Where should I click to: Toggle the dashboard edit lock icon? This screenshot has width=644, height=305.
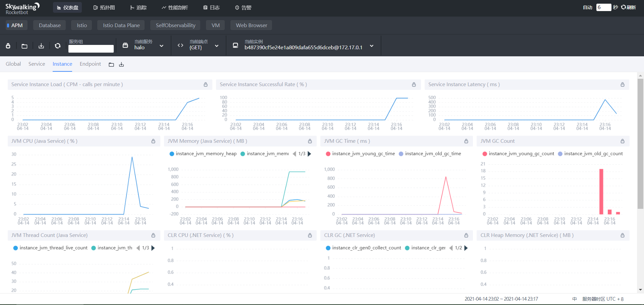point(8,46)
